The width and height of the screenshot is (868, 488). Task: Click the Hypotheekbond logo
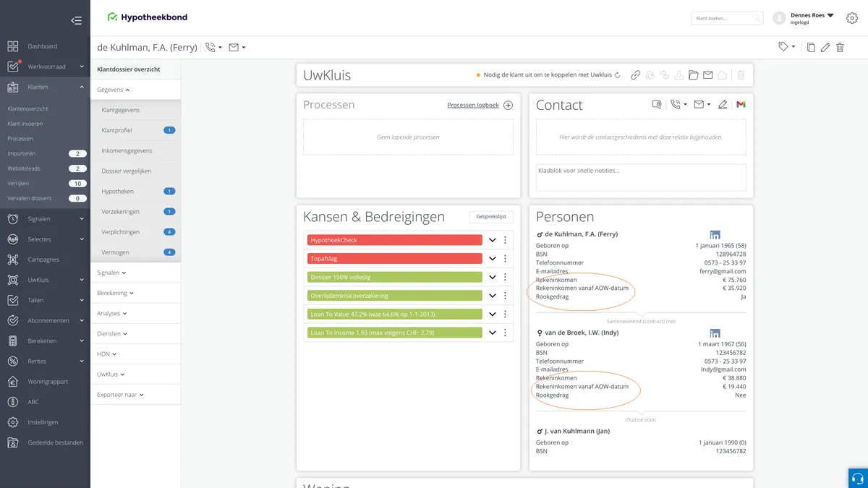[x=147, y=17]
